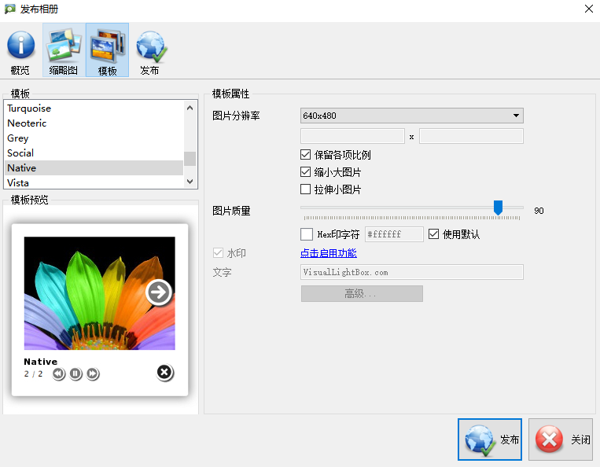Click the 图片质量 slider handle
The width and height of the screenshot is (600, 467).
click(x=498, y=207)
